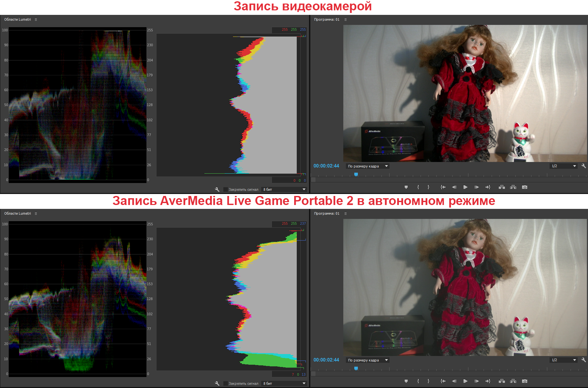Mark Out point in top monitor
Viewport: 588px width, 388px height.
(428, 187)
